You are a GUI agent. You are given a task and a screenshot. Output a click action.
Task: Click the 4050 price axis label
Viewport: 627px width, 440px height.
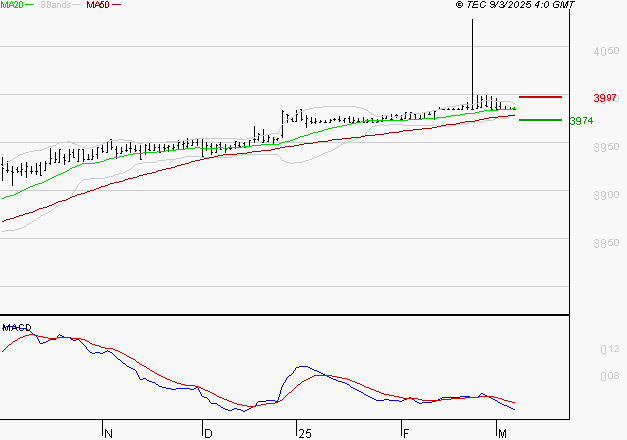pyautogui.click(x=603, y=49)
